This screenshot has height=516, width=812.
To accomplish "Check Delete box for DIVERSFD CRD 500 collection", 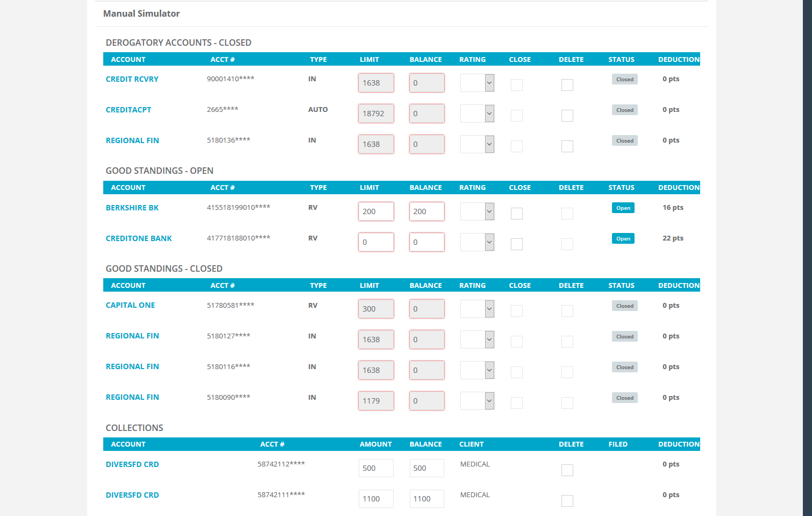I will point(567,470).
